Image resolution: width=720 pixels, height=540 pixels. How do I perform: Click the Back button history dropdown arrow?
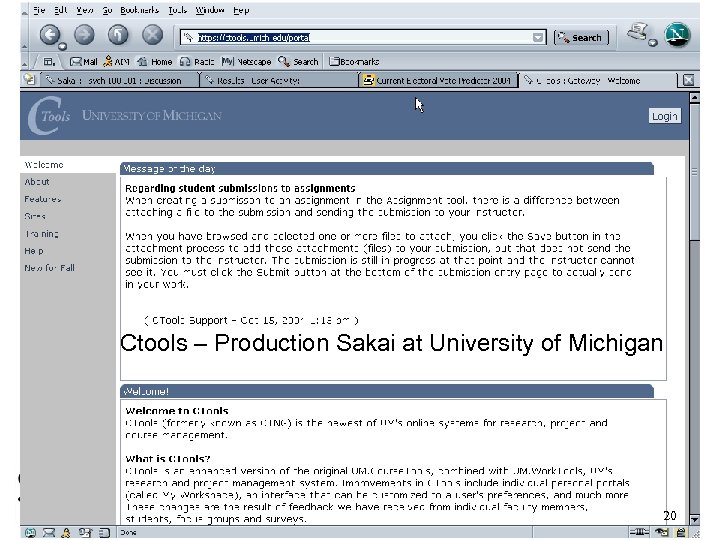click(x=62, y=46)
